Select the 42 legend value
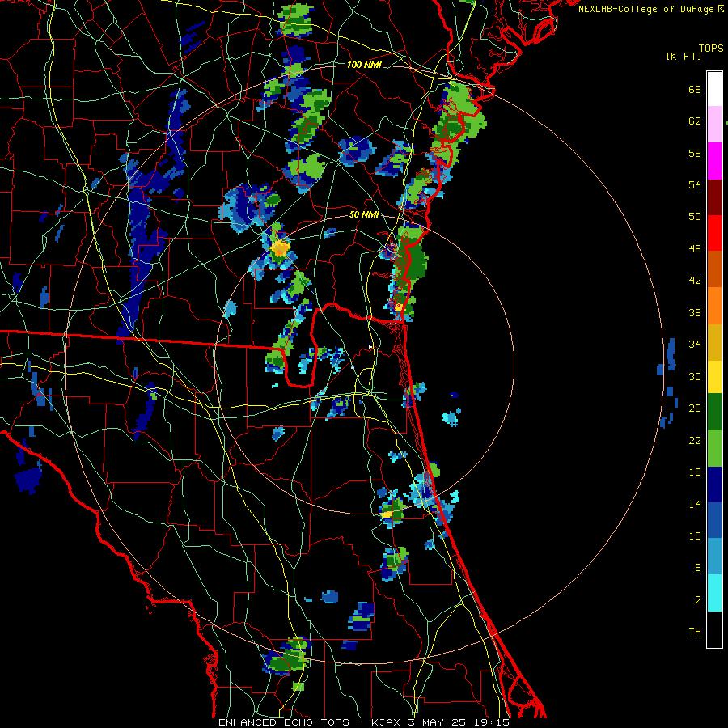This screenshot has width=728, height=728. [x=695, y=281]
